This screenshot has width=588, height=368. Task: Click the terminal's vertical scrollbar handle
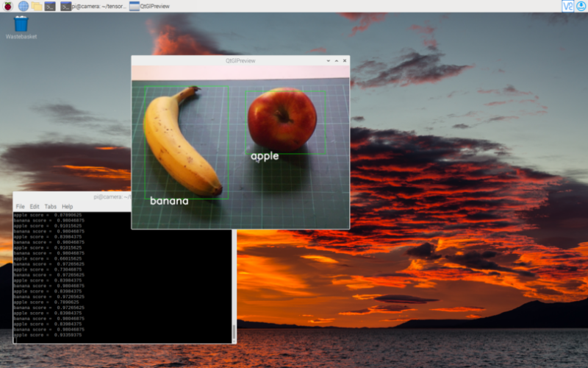(x=234, y=333)
